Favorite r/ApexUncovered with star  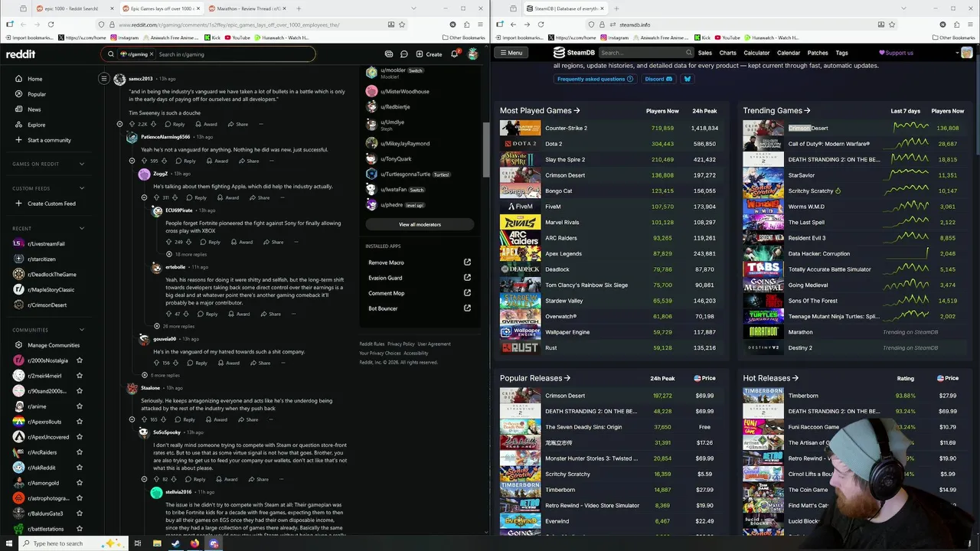tap(80, 437)
